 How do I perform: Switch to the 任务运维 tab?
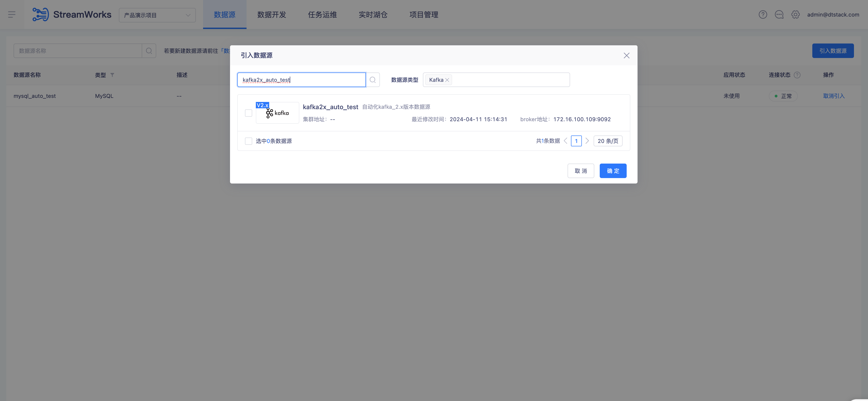pos(322,14)
